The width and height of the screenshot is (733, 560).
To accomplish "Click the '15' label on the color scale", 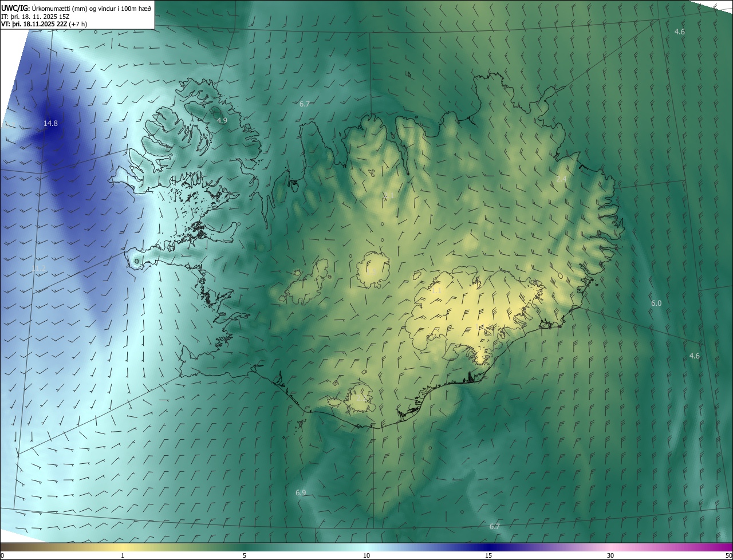I will [488, 555].
